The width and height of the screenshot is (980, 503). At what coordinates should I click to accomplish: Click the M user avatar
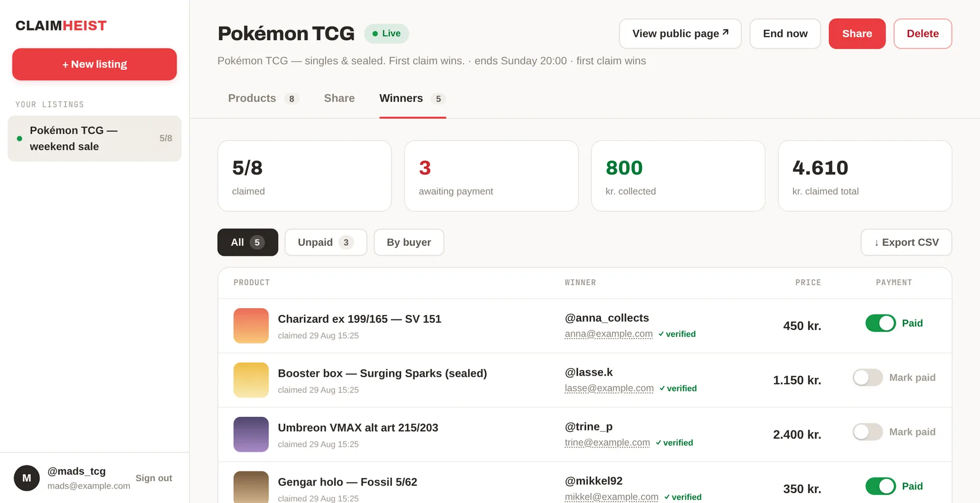point(27,478)
